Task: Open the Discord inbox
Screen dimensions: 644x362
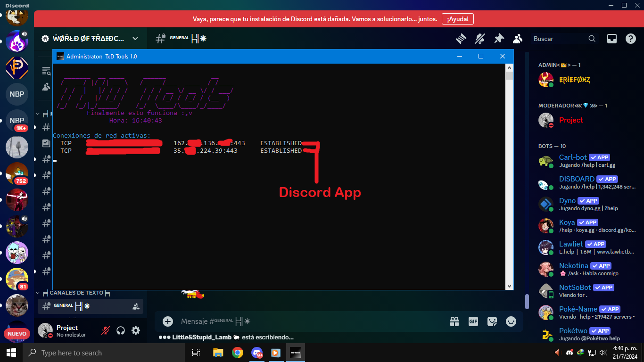Action: [611, 39]
